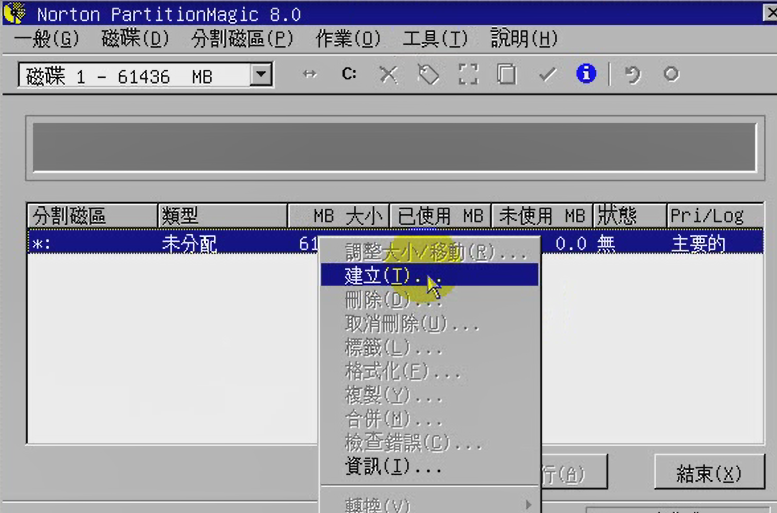This screenshot has height=513, width=777.
Task: Select the 磁碟 1 - 61436 MB combo box
Action: 145,75
